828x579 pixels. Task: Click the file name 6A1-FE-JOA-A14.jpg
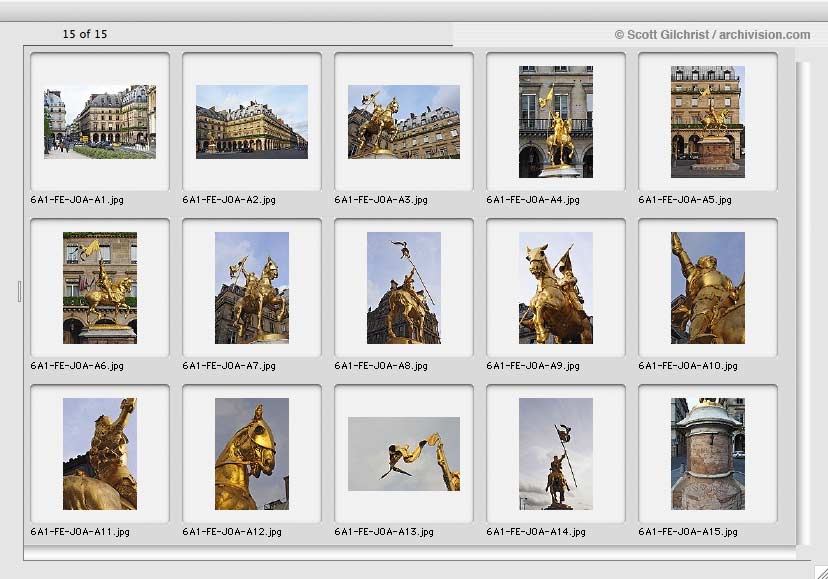click(x=537, y=531)
